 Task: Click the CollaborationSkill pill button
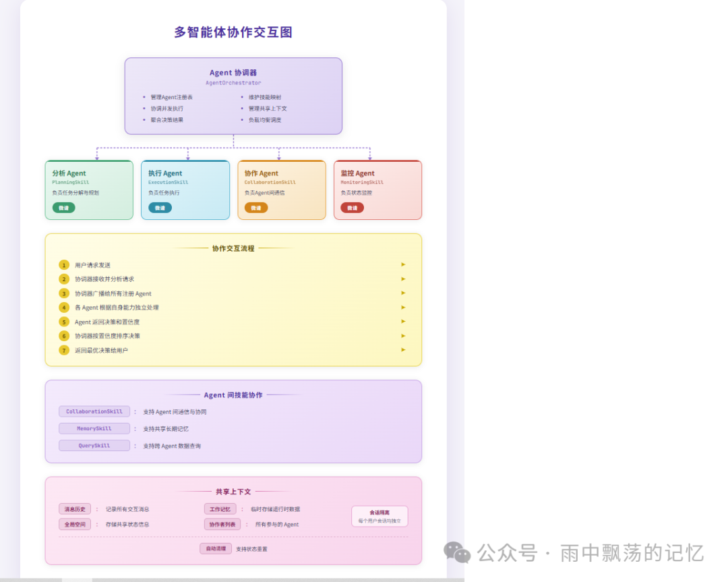[94, 411]
